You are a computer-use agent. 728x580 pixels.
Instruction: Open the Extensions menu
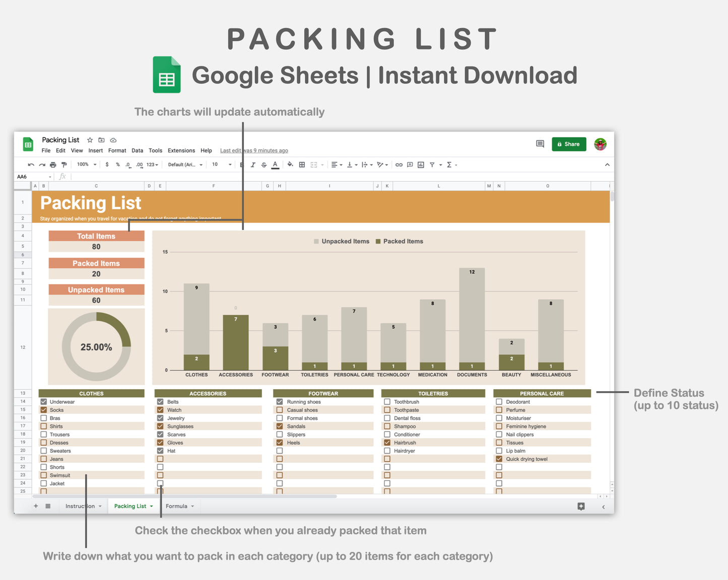point(181,150)
